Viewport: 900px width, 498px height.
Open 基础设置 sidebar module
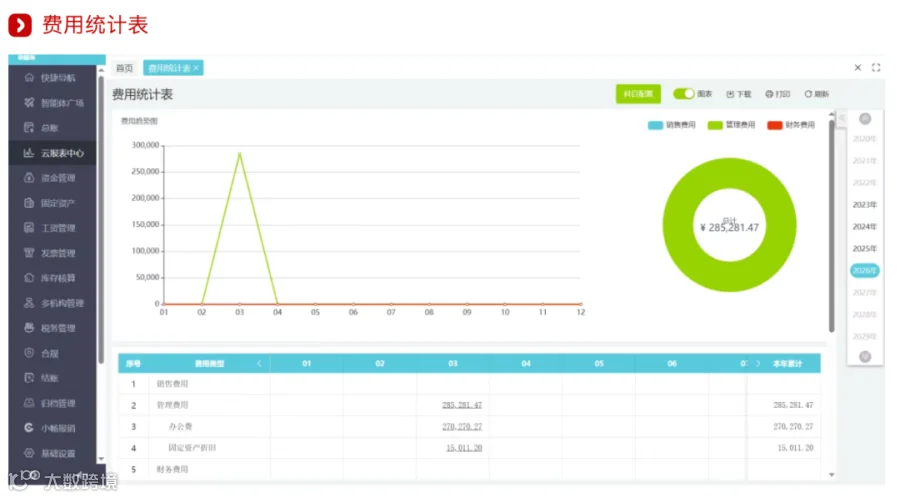[x=52, y=453]
